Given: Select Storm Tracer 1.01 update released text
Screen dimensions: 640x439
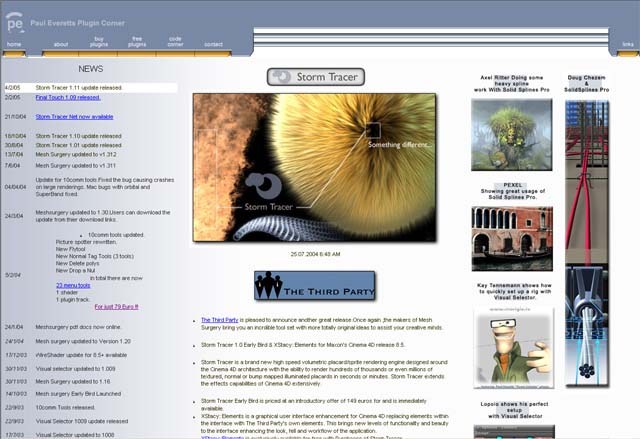Looking at the screenshot, I should [78, 145].
